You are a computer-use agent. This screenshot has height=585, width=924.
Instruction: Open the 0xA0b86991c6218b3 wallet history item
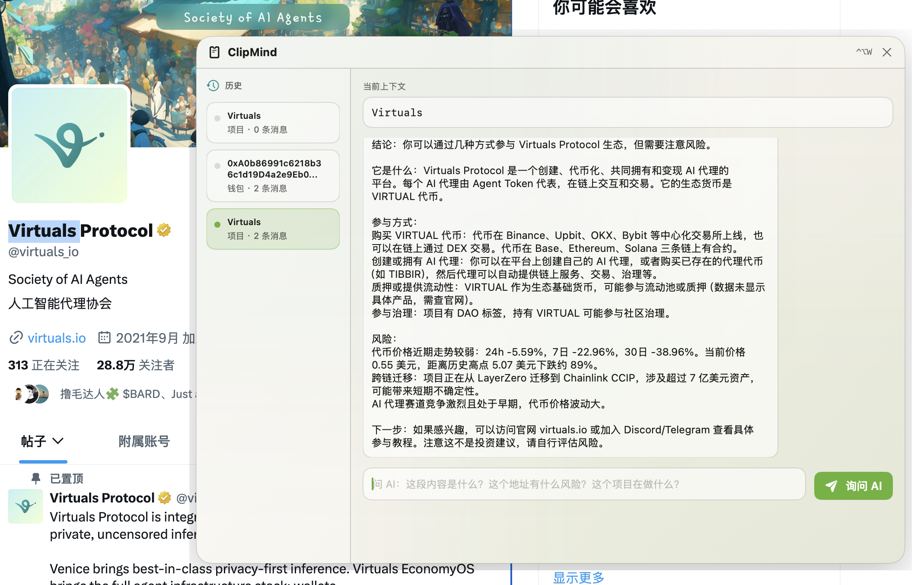pos(273,176)
